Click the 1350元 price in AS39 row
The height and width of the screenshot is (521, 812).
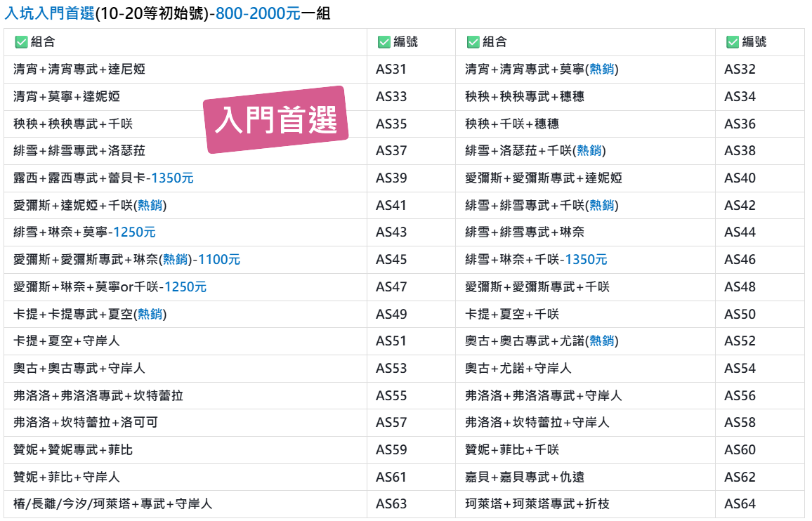[173, 178]
